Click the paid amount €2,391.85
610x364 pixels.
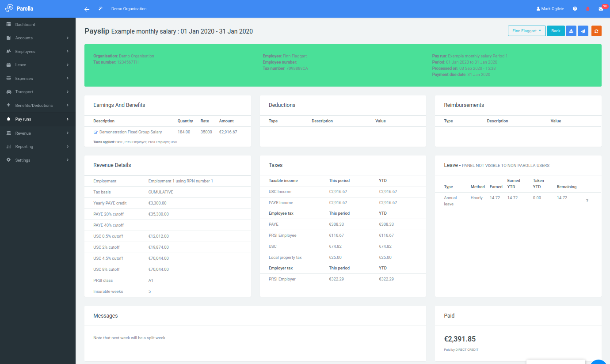460,339
